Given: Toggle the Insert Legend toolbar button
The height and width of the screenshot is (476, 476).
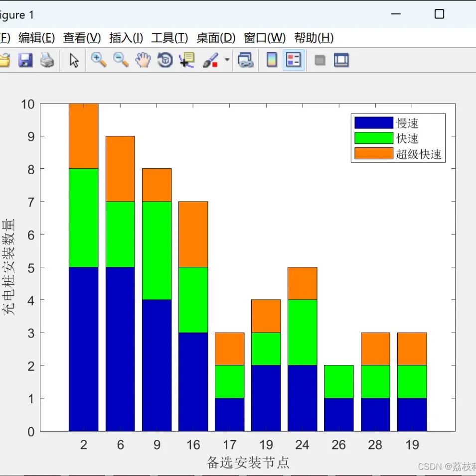Looking at the screenshot, I should pyautogui.click(x=294, y=60).
